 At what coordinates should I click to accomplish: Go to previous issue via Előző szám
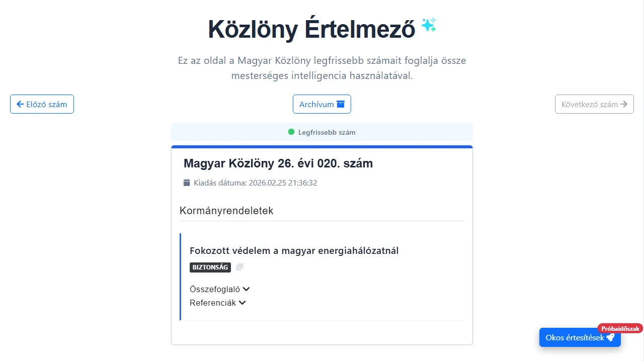click(42, 104)
